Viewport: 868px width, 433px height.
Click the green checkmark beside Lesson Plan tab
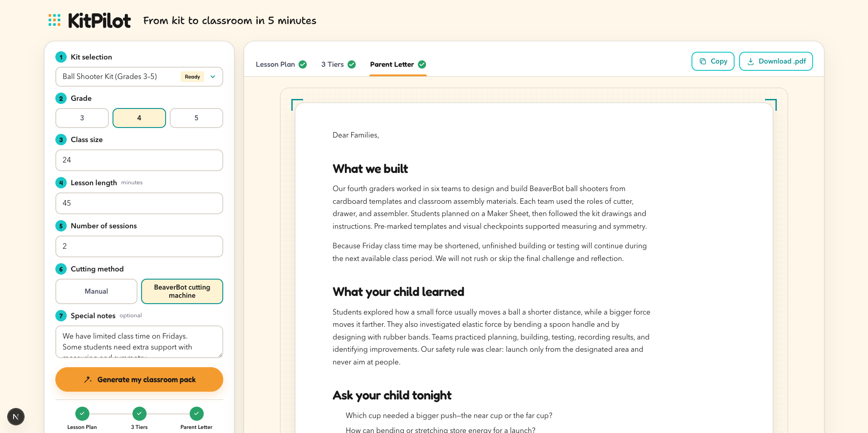(x=303, y=64)
